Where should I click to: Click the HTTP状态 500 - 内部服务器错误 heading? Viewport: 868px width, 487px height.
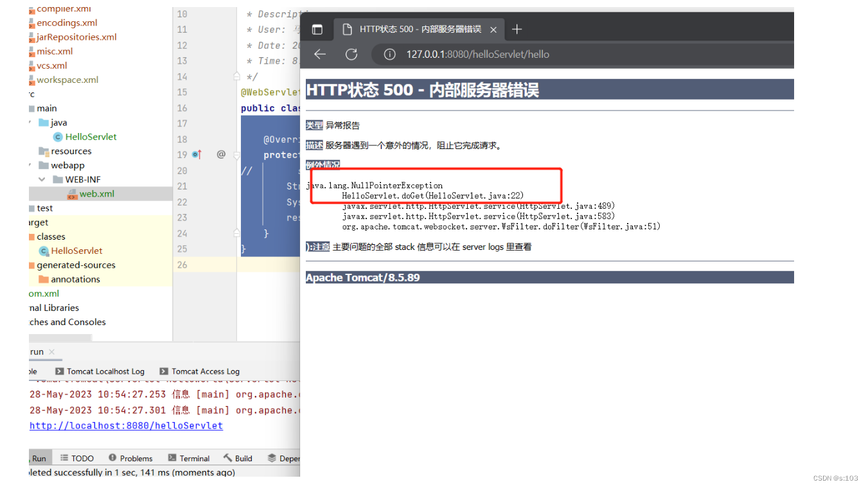pos(422,89)
